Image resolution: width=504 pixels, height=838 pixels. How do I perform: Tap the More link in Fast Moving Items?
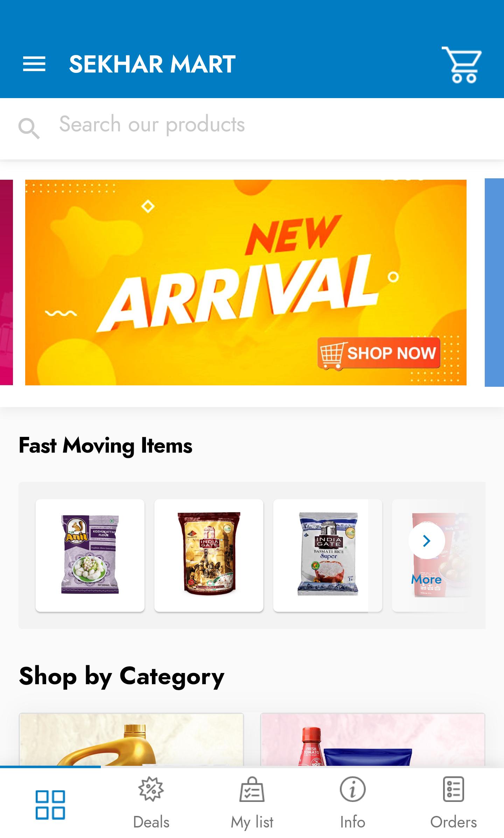point(426,579)
